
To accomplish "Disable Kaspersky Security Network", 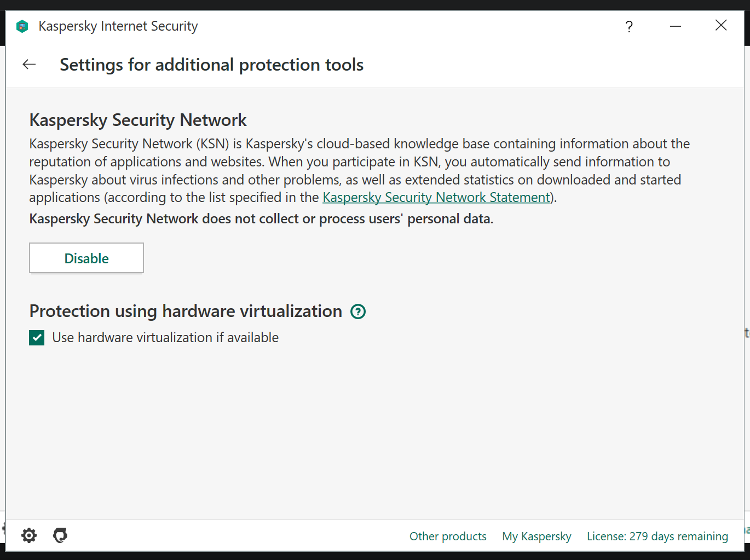I will tap(86, 258).
